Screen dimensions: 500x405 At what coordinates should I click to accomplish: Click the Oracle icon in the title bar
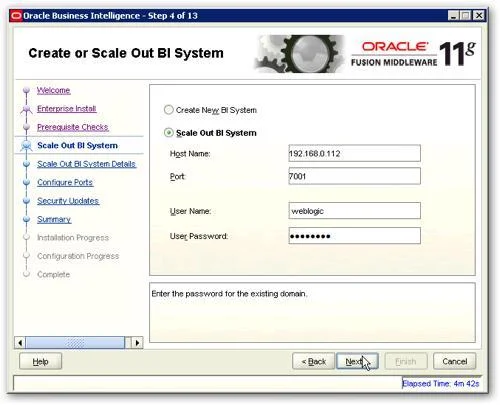tap(16, 16)
